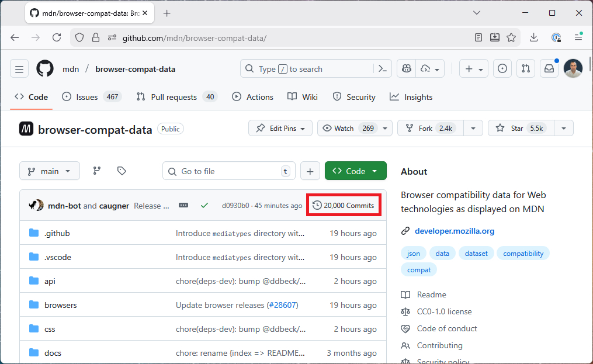Switch to the Issues tab
The image size is (593, 364).
click(86, 97)
